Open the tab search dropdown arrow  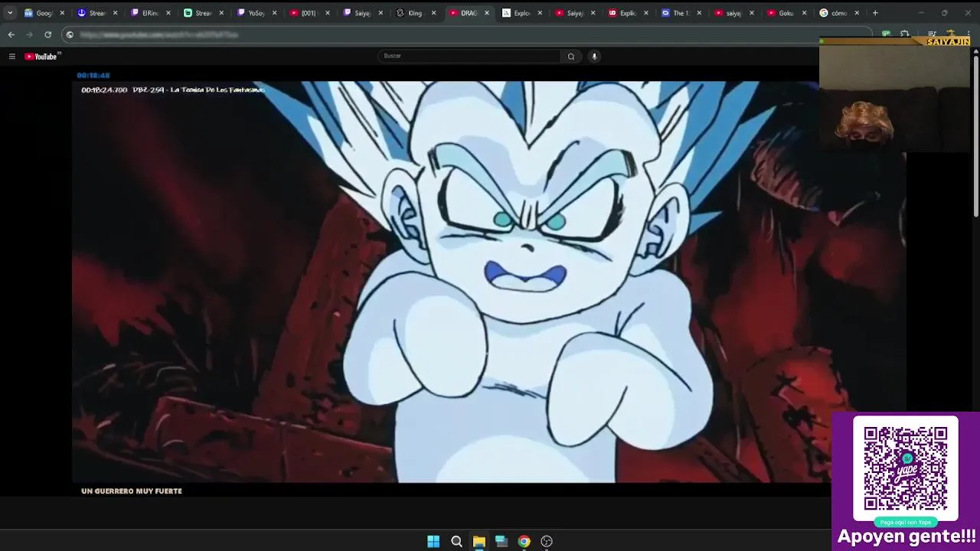point(10,13)
